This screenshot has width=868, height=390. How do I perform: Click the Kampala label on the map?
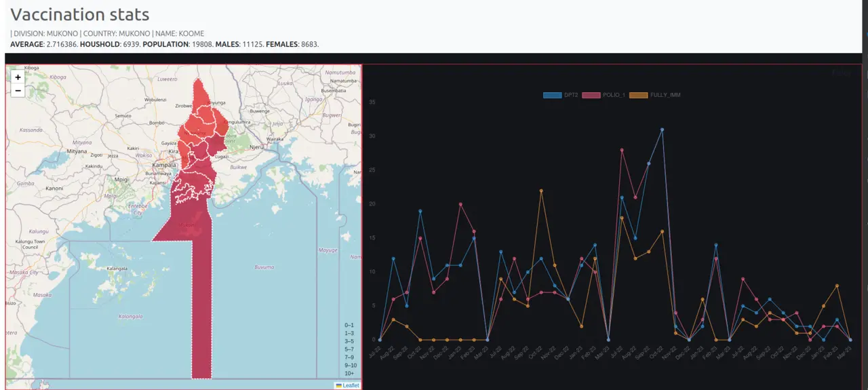point(163,165)
